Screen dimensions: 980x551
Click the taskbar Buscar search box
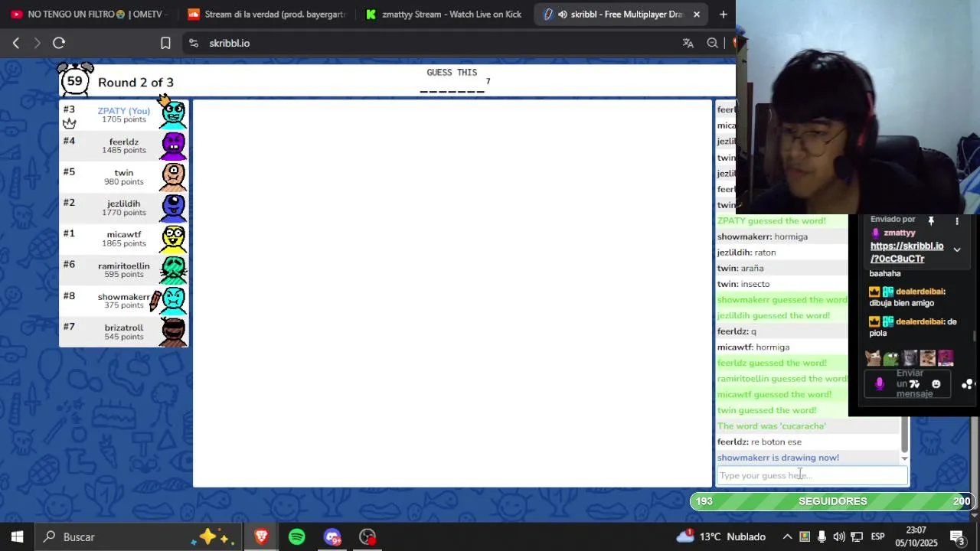click(139, 536)
